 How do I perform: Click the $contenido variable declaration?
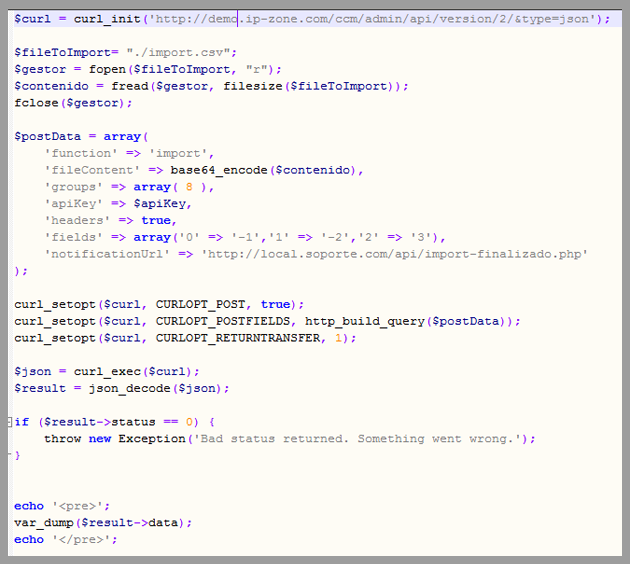pos(51,86)
